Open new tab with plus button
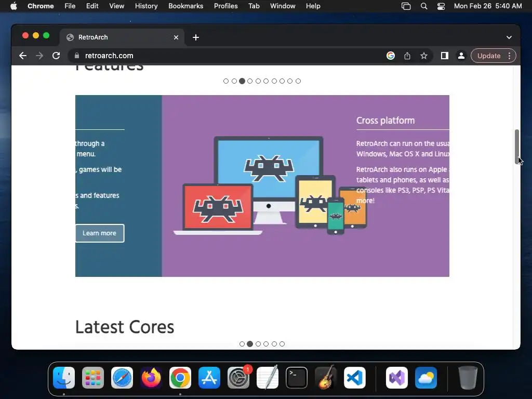Screen dimensions: 532x399 [x=196, y=37]
